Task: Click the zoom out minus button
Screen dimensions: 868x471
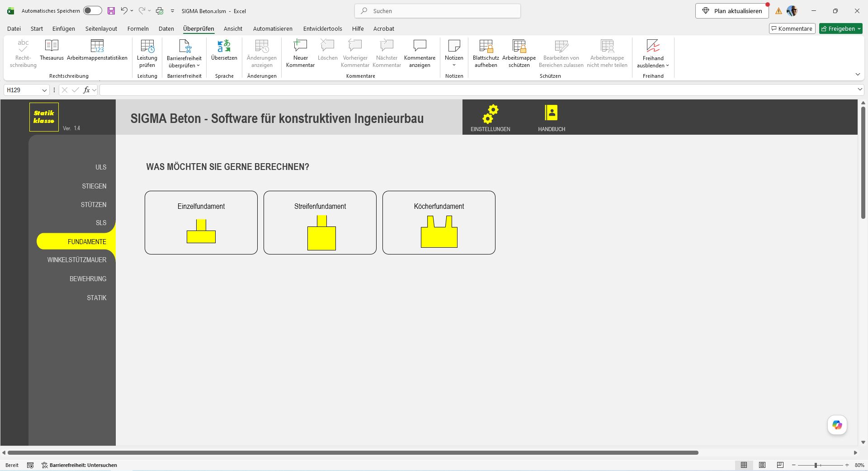Action: (x=793, y=465)
